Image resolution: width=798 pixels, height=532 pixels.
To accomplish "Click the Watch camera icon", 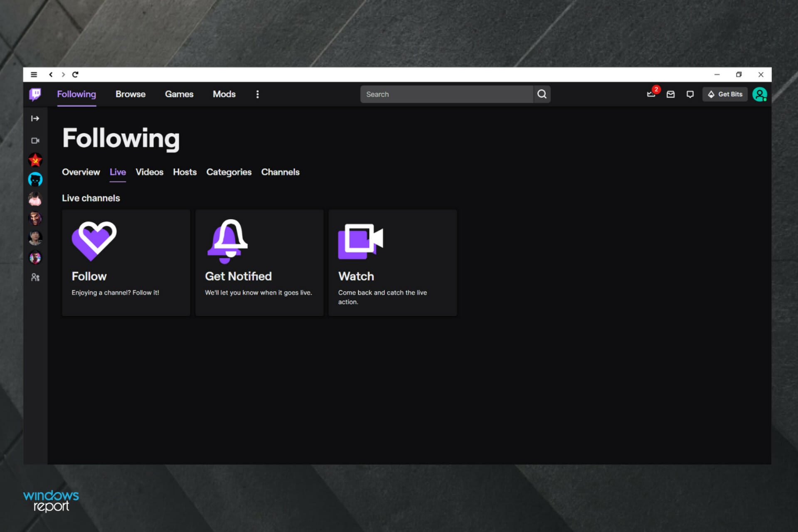I will coord(360,241).
